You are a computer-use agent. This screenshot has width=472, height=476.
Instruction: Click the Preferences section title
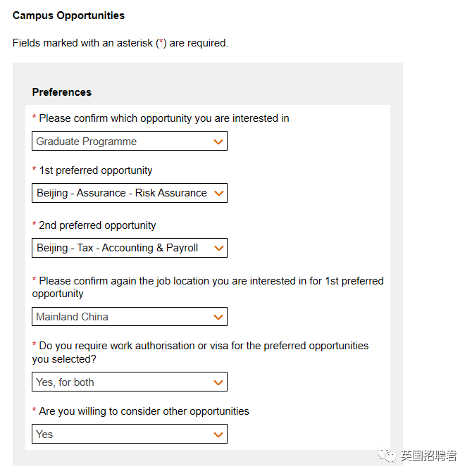[x=62, y=92]
